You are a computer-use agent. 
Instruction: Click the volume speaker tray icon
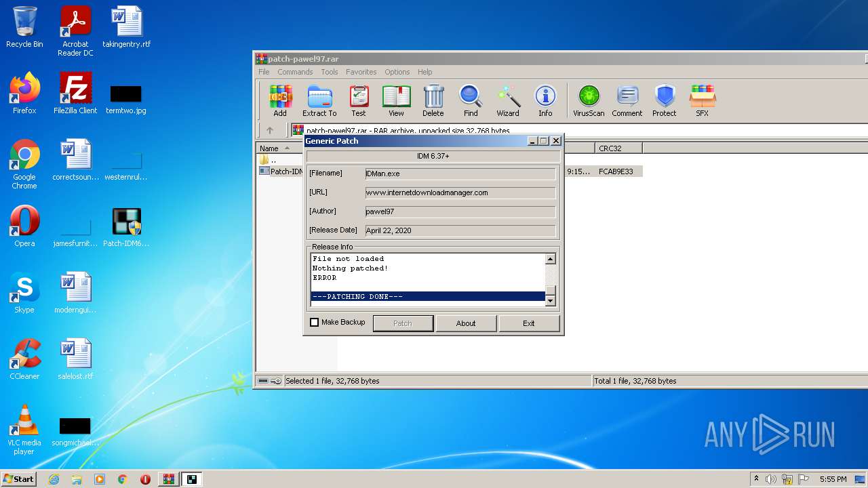pos(771,479)
